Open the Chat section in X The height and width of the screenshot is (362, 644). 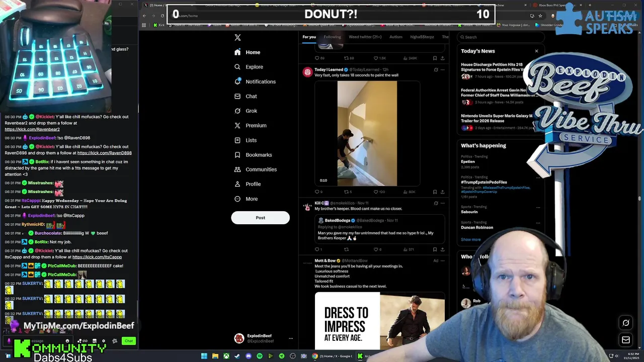click(x=246, y=96)
